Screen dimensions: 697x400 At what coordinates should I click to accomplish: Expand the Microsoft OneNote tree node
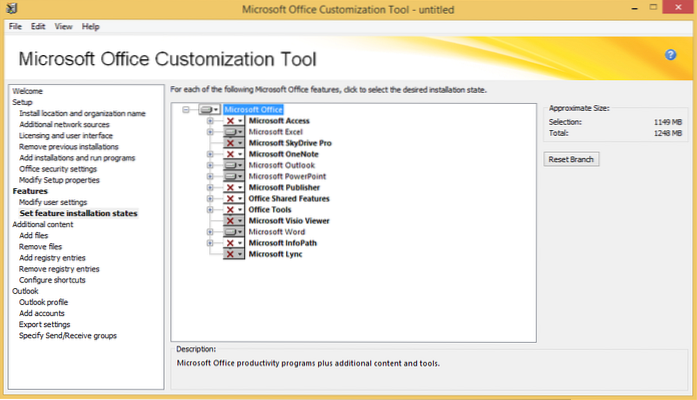click(x=210, y=154)
